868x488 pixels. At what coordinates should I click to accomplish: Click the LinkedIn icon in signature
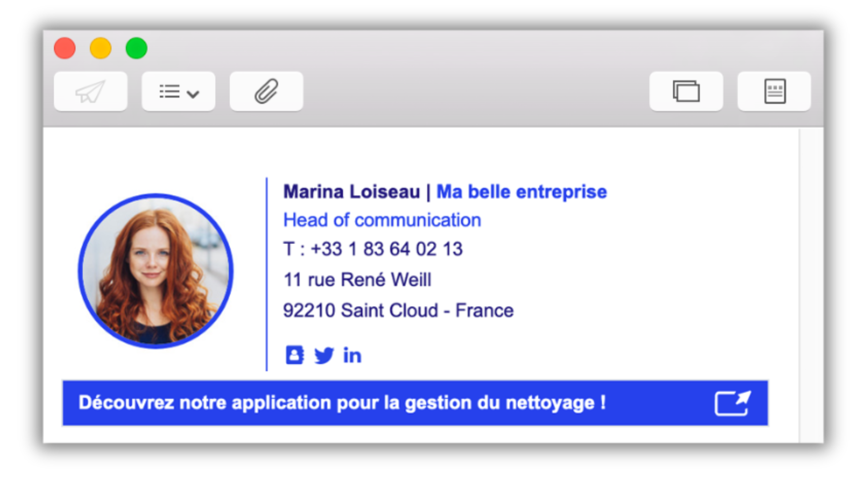pyautogui.click(x=352, y=355)
